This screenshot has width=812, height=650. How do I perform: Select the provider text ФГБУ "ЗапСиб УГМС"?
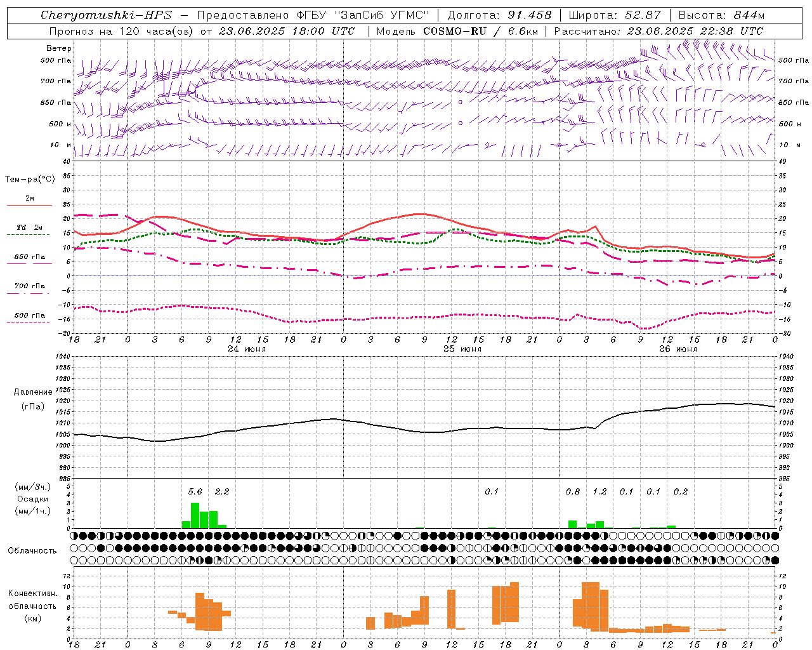362,15
